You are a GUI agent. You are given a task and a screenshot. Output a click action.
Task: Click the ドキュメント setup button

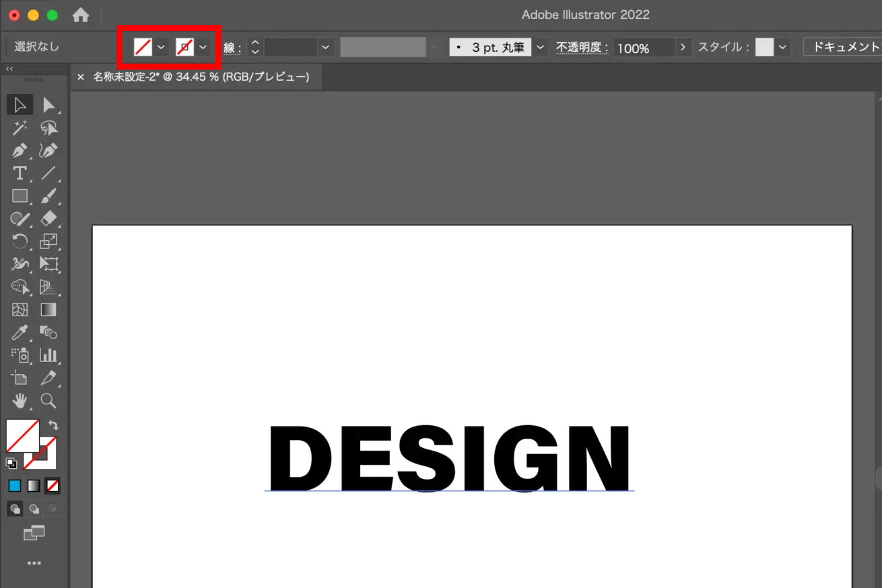(842, 47)
